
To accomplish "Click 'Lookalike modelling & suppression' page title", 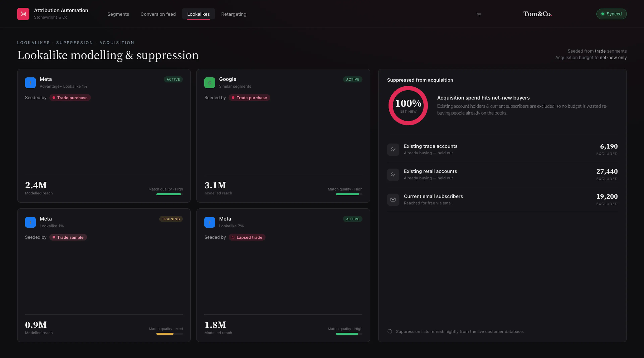I will [x=108, y=55].
